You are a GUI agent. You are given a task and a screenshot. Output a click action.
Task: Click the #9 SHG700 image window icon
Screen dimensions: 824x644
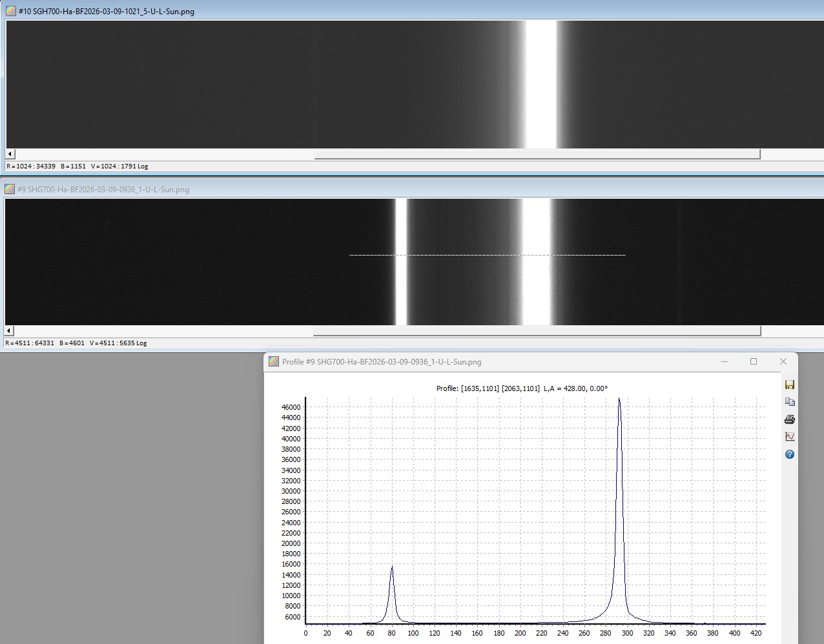click(10, 189)
